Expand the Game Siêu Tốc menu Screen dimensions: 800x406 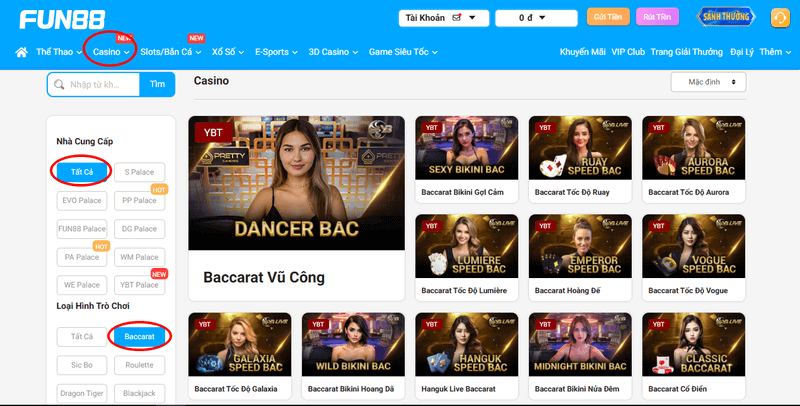403,52
